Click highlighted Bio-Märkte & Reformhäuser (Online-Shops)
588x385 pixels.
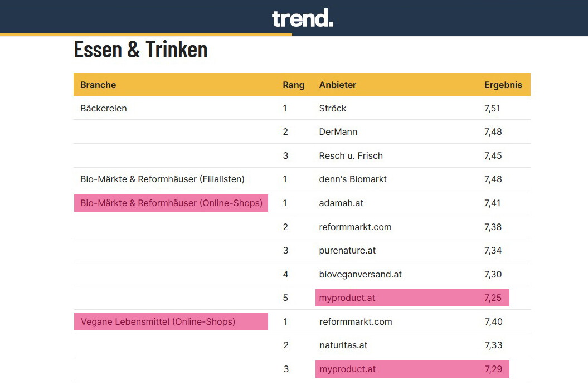(x=171, y=203)
